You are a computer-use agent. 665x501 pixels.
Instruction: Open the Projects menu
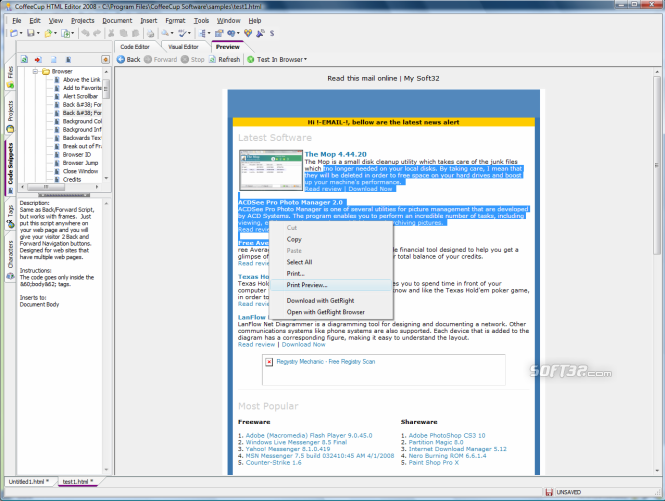click(83, 20)
